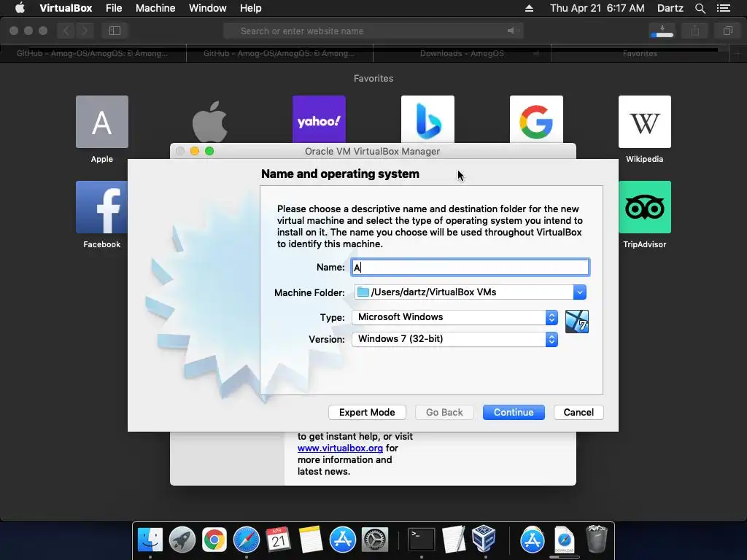
Task: Open the gray Apple logo favorite in Safari
Action: pos(210,121)
